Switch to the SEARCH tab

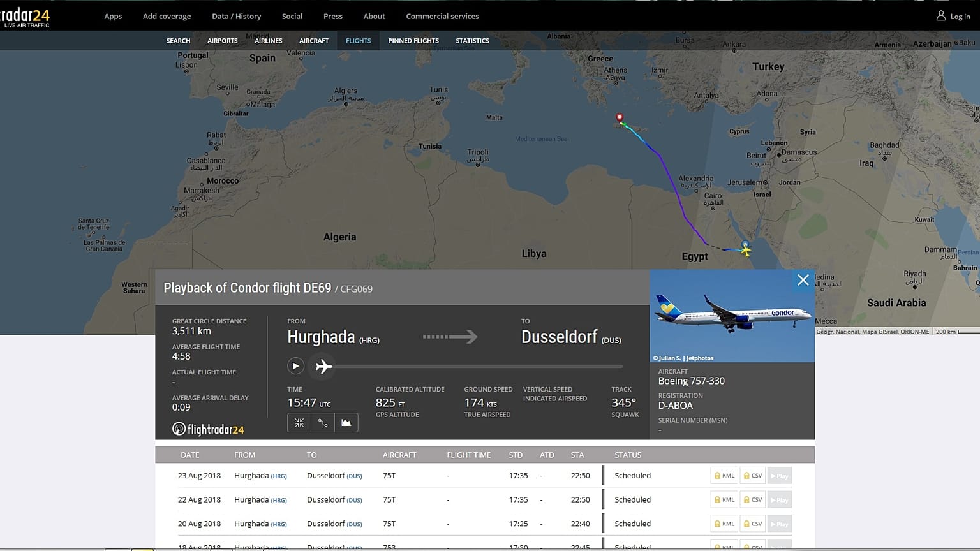(178, 41)
